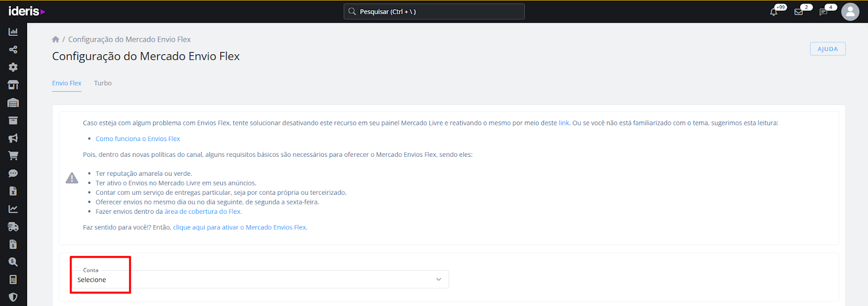Click the page heading 'Configuração do Mercado Envio Flex'
Image resolution: width=868 pixels, height=306 pixels.
(x=146, y=56)
